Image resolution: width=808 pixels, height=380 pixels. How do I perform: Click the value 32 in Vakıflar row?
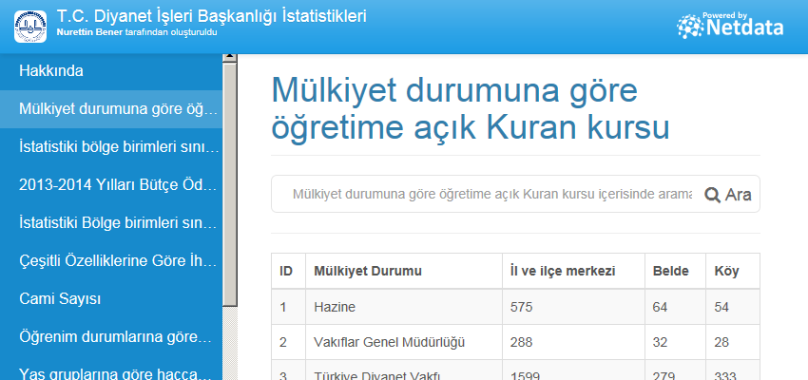coord(660,342)
